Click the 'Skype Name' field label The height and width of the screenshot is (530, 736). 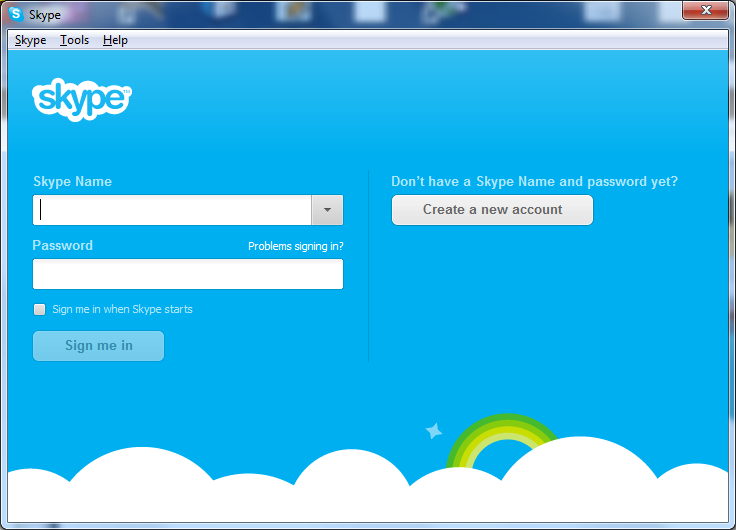tap(72, 182)
